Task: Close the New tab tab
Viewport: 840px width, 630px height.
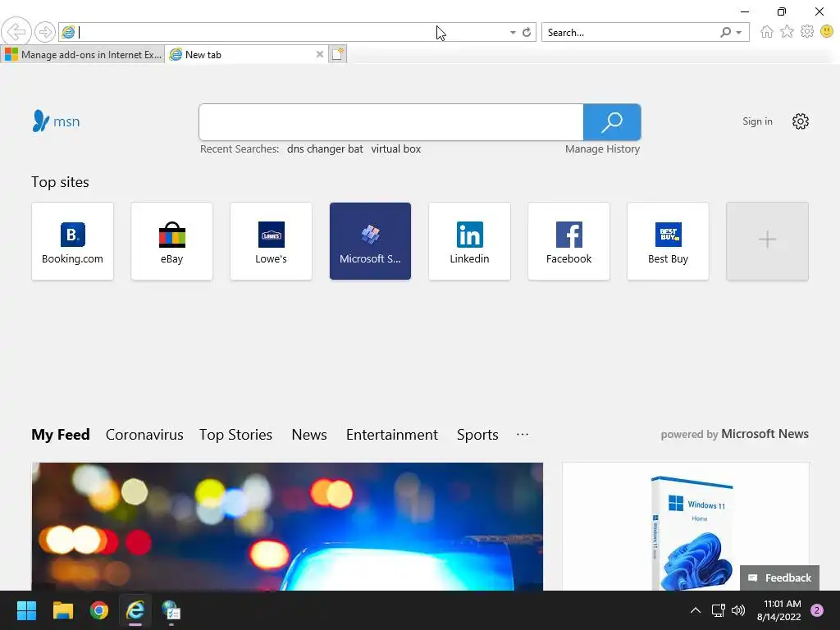Action: coord(320,54)
